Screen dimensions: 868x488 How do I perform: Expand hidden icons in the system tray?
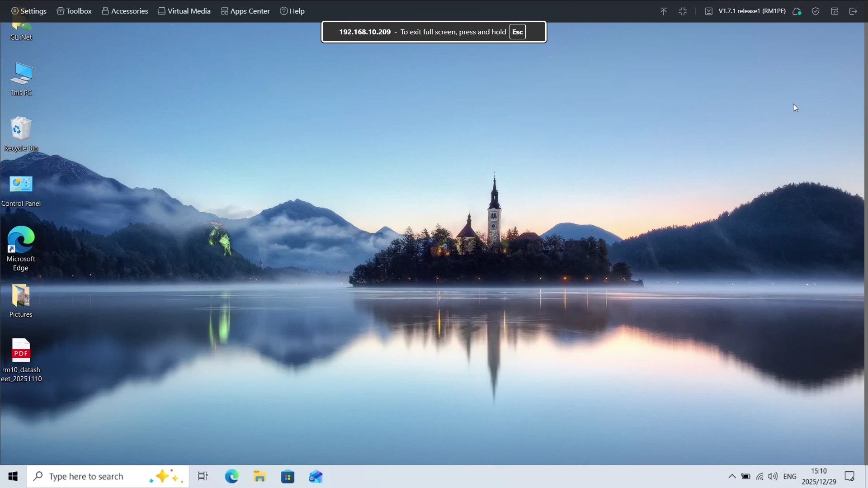pyautogui.click(x=731, y=476)
